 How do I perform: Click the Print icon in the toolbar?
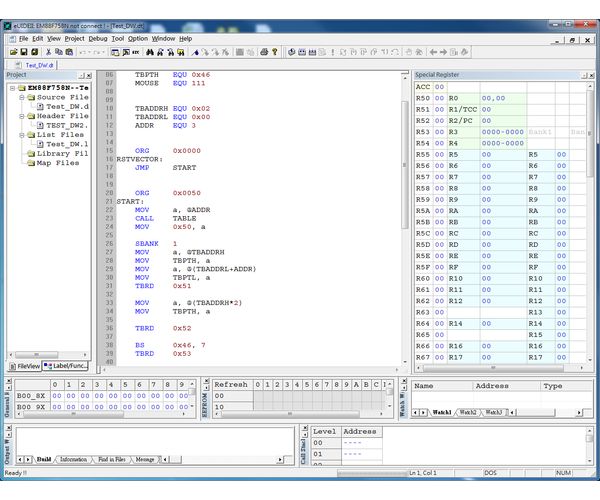click(x=262, y=51)
